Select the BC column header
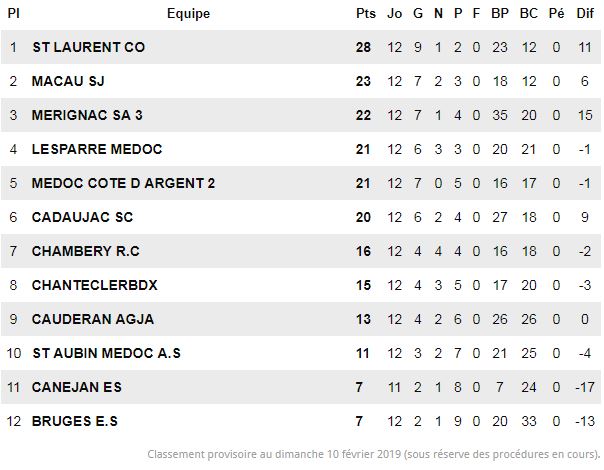 pyautogui.click(x=528, y=13)
